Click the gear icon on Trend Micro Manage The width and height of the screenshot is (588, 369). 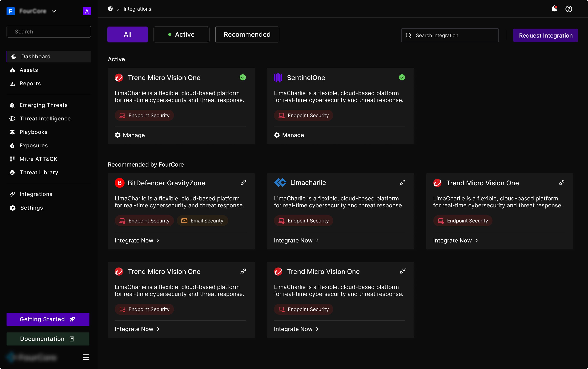coord(118,135)
